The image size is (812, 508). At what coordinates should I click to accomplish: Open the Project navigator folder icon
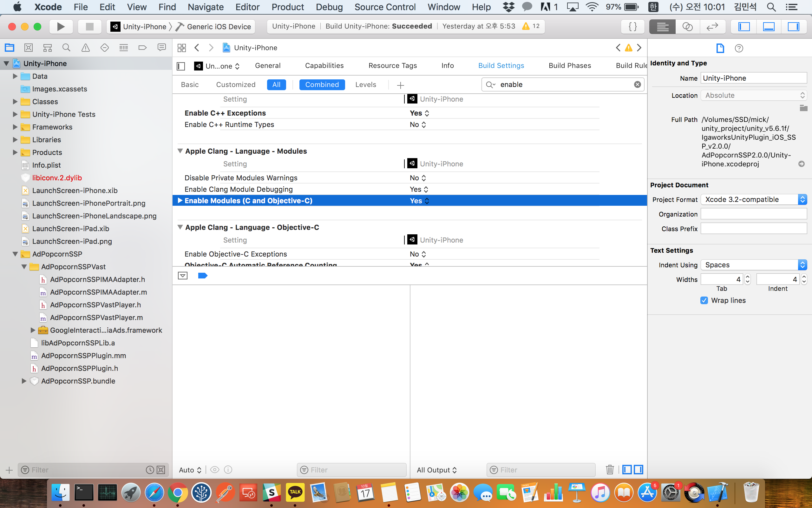tap(10, 48)
